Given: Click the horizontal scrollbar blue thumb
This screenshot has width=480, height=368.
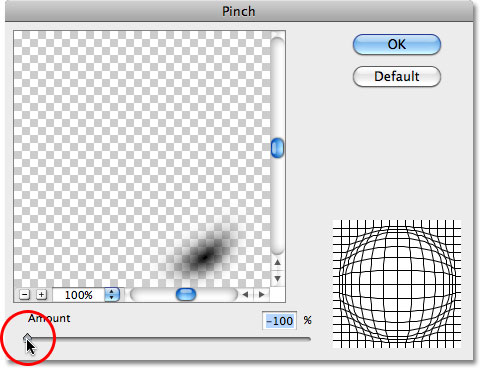Looking at the screenshot, I should click(x=186, y=295).
